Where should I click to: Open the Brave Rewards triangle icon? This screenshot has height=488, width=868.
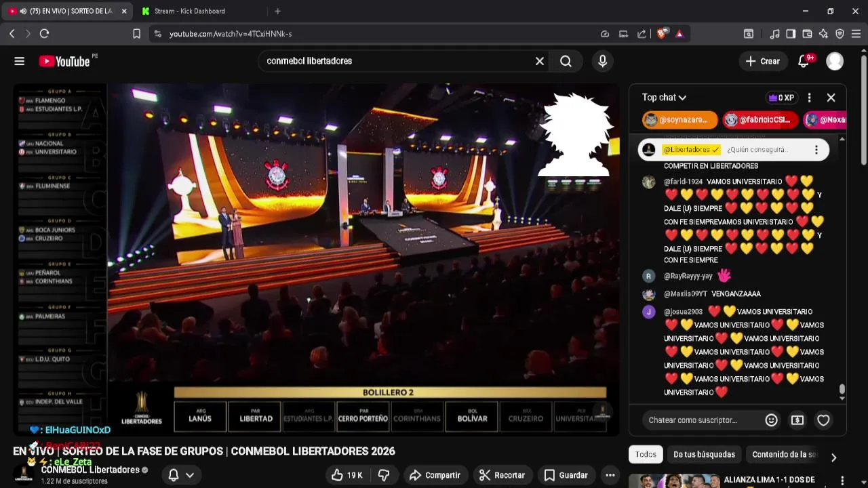pyautogui.click(x=679, y=33)
